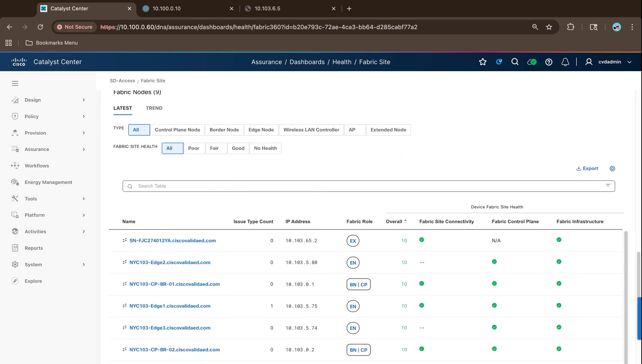Screen dimensions: 642x364
Task: Click the Reports sidebar icon
Action: (x=15, y=248)
